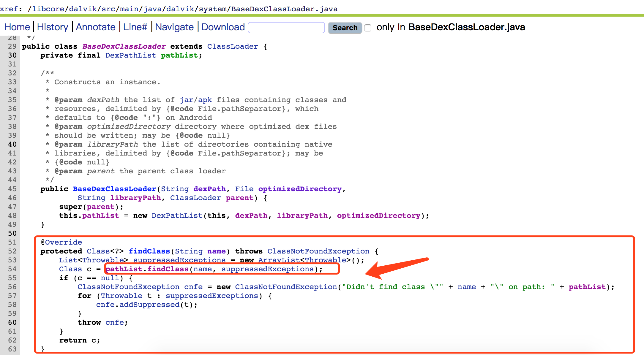644x355 pixels.
Task: Focus the search text input field
Action: (x=286, y=28)
